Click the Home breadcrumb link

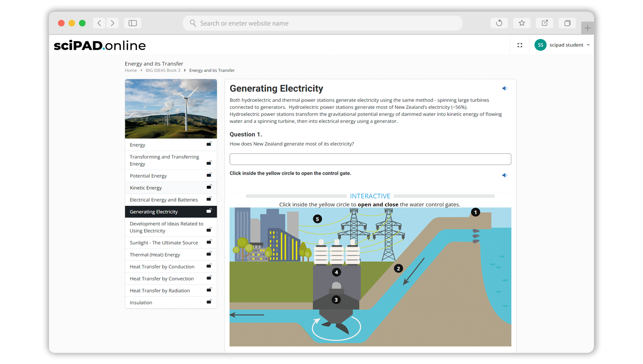click(x=131, y=70)
